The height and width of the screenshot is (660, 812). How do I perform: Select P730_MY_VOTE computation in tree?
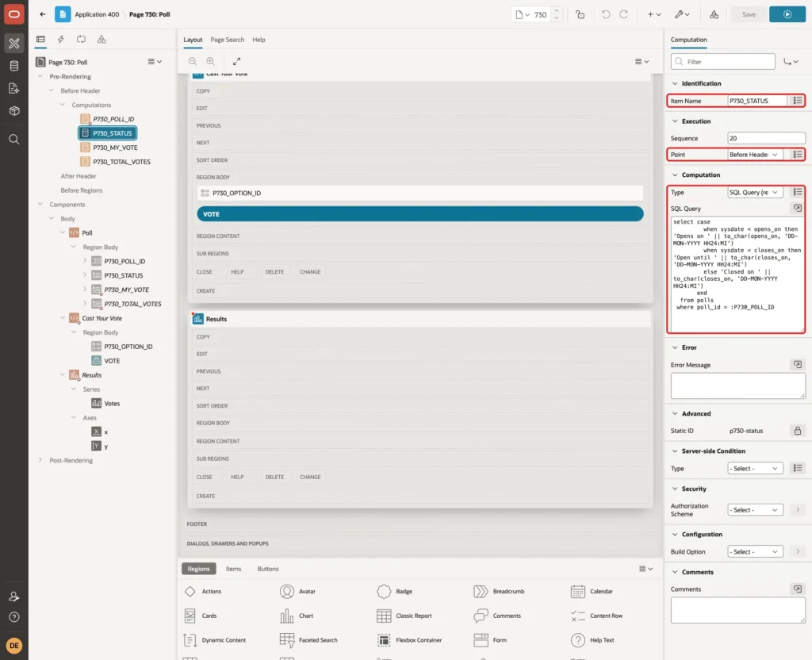click(116, 148)
